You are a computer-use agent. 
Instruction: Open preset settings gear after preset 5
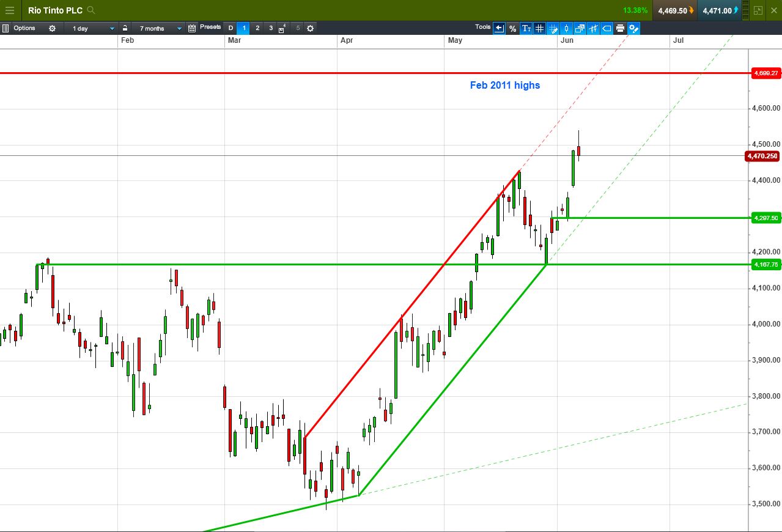coord(310,28)
